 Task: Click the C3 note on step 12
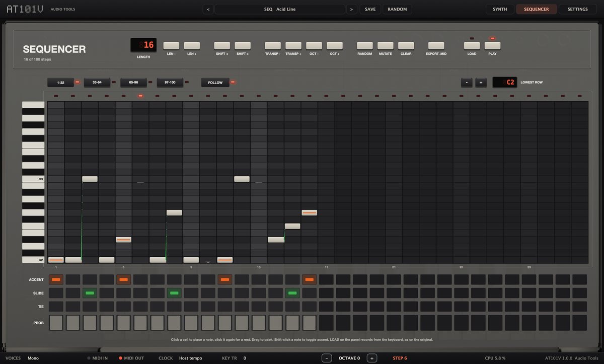pyautogui.click(x=242, y=179)
